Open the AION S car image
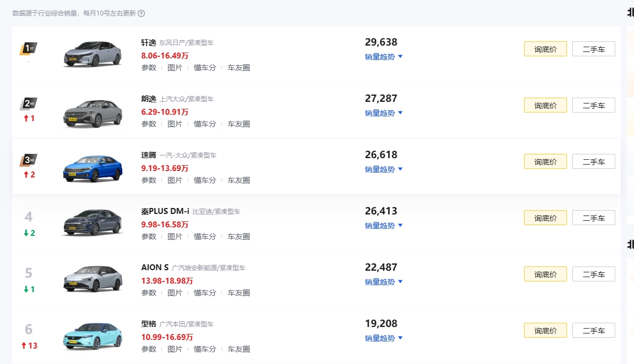 point(92,279)
